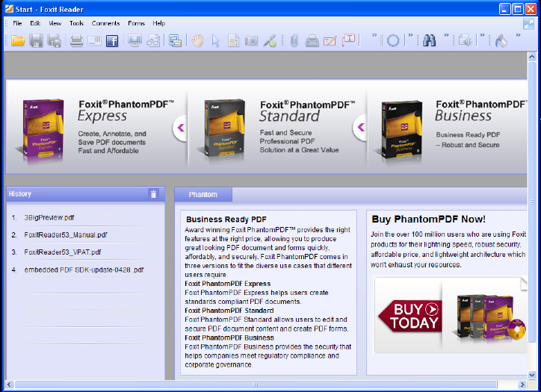541x392 pixels.
Task: Activate the Select Text tool
Action: coord(234,40)
